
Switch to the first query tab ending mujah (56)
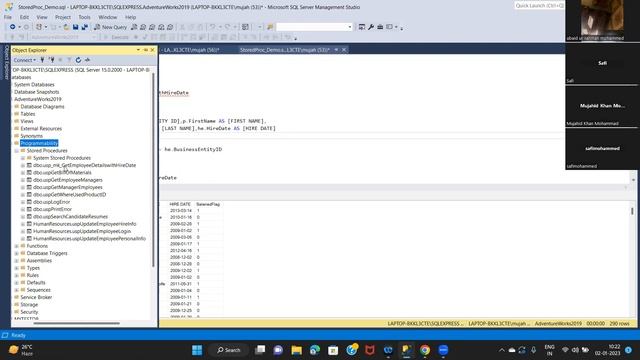pos(191,50)
